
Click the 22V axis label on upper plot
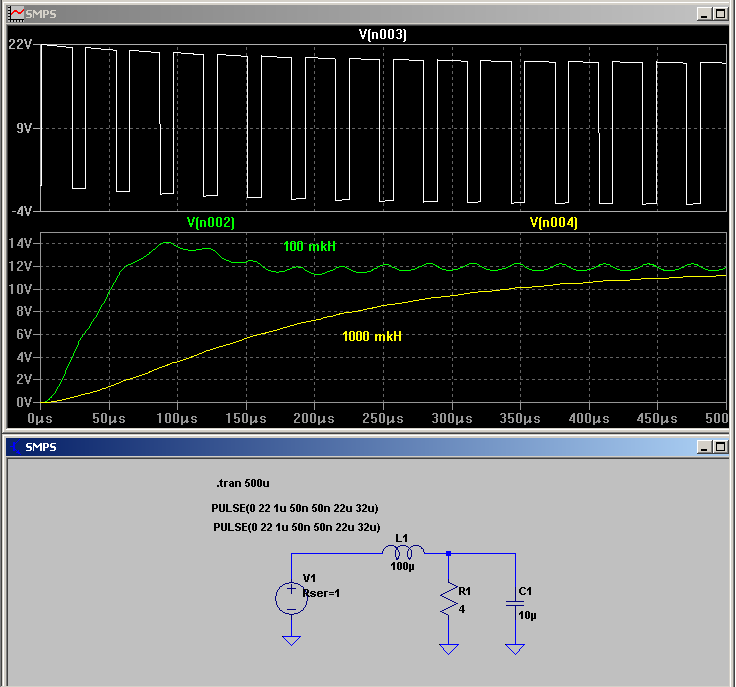[x=20, y=44]
